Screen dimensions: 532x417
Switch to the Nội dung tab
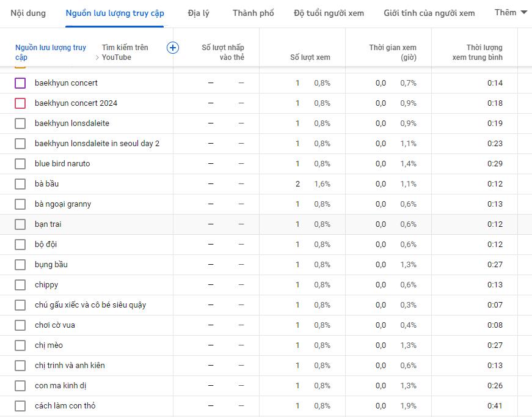(28, 13)
